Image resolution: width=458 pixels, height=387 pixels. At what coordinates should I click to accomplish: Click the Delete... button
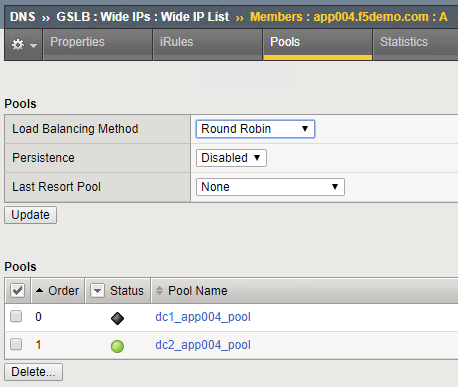coord(33,372)
